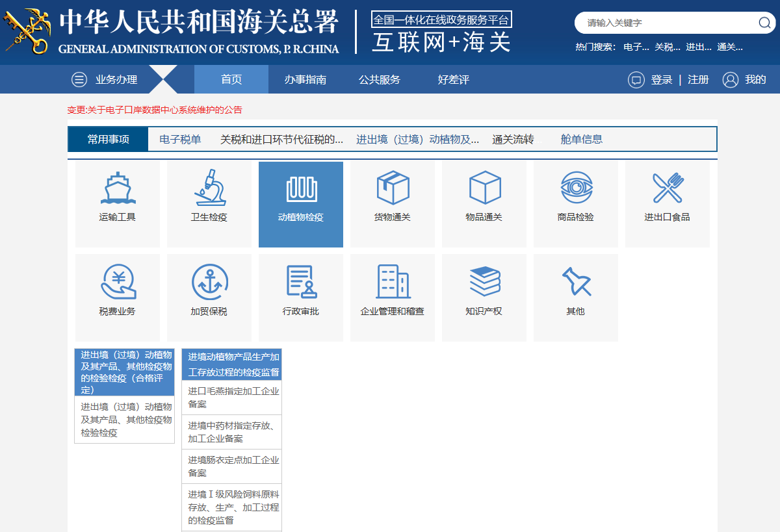Expand 进境动植物产品生产加工存放过程的检疫监督 header
The image size is (780, 532).
coord(231,364)
